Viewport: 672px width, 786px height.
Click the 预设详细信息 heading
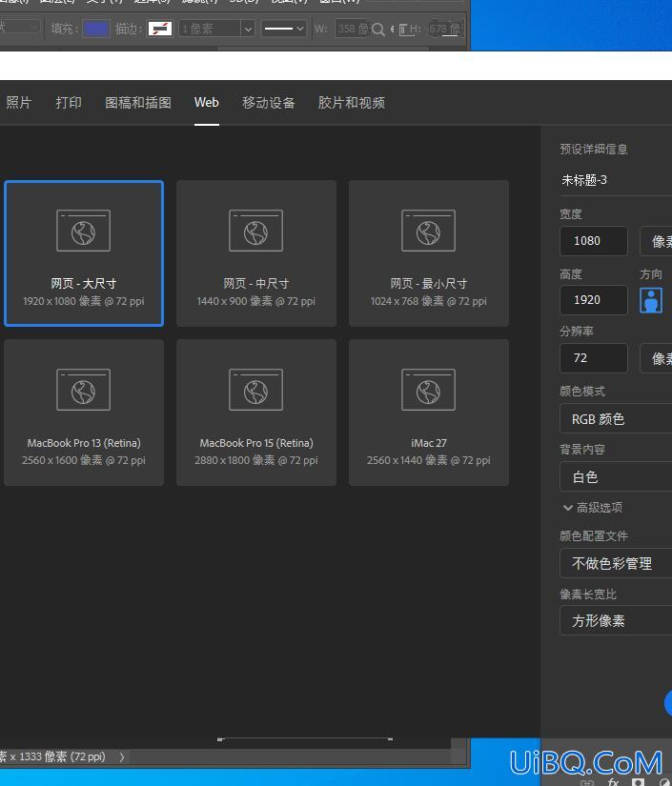[594, 149]
